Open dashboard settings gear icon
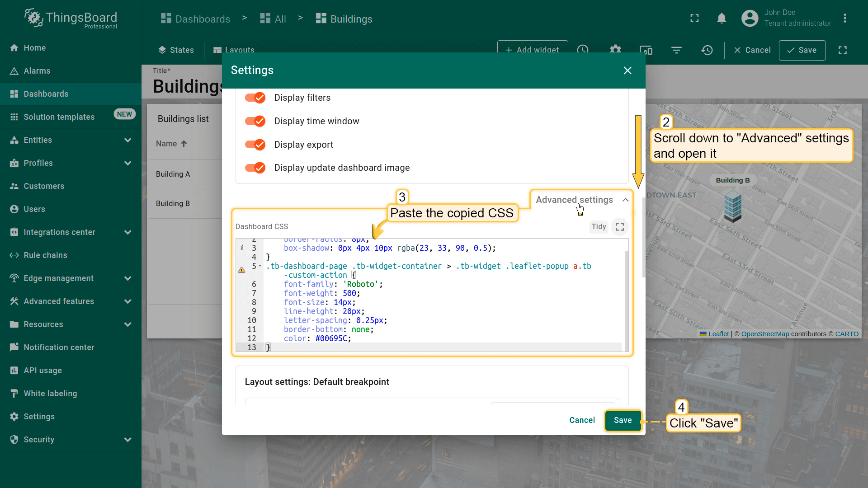The height and width of the screenshot is (488, 868). [615, 49]
